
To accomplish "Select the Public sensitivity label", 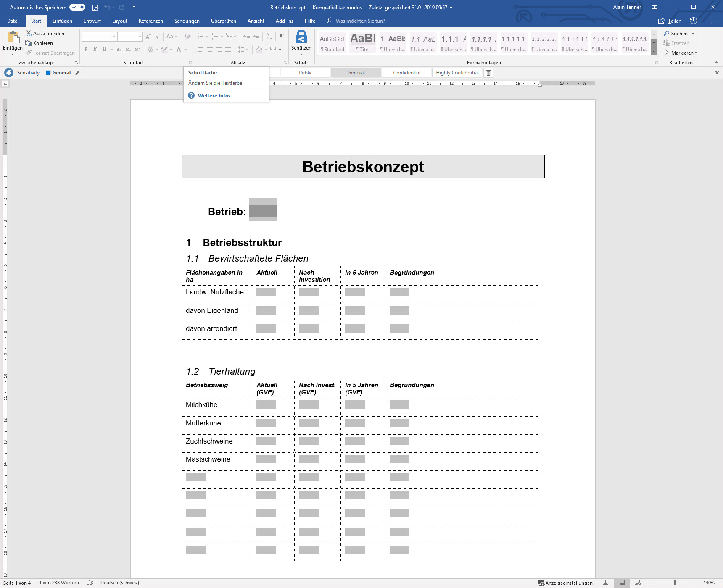I will (x=306, y=73).
